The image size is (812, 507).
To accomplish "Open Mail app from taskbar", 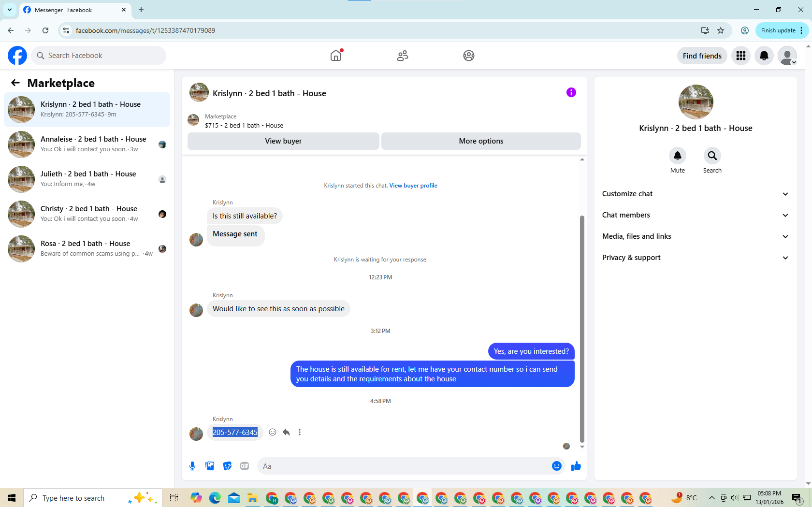I will (x=234, y=498).
